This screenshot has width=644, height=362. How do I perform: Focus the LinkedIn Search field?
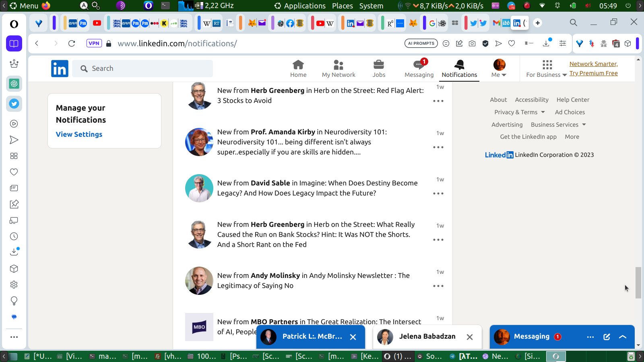point(142,68)
